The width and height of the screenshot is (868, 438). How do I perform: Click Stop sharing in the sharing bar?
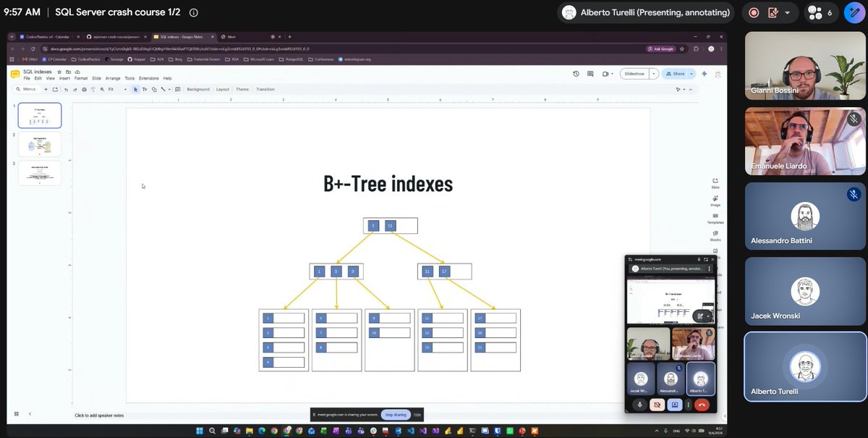coord(396,415)
